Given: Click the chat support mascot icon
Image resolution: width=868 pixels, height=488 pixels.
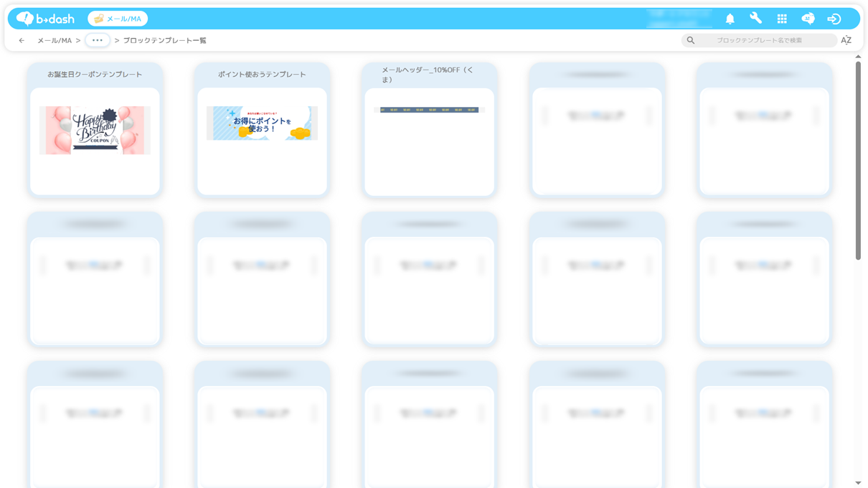Looking at the screenshot, I should [x=808, y=19].
